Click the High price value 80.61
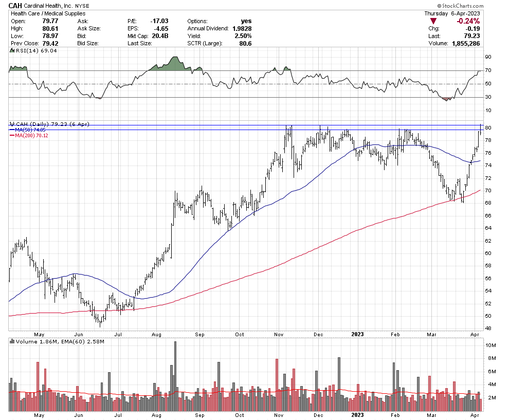509x420 pixels. coord(50,29)
